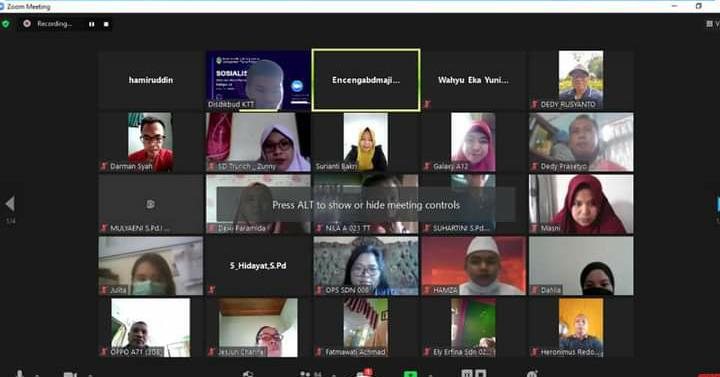Click muted mic icon beside Dahlia
This screenshot has height=377, width=720.
tap(534, 290)
